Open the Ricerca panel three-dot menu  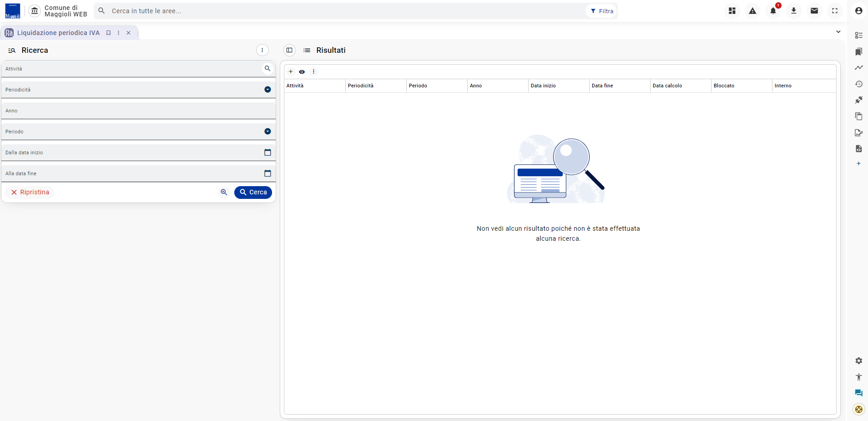click(x=262, y=50)
